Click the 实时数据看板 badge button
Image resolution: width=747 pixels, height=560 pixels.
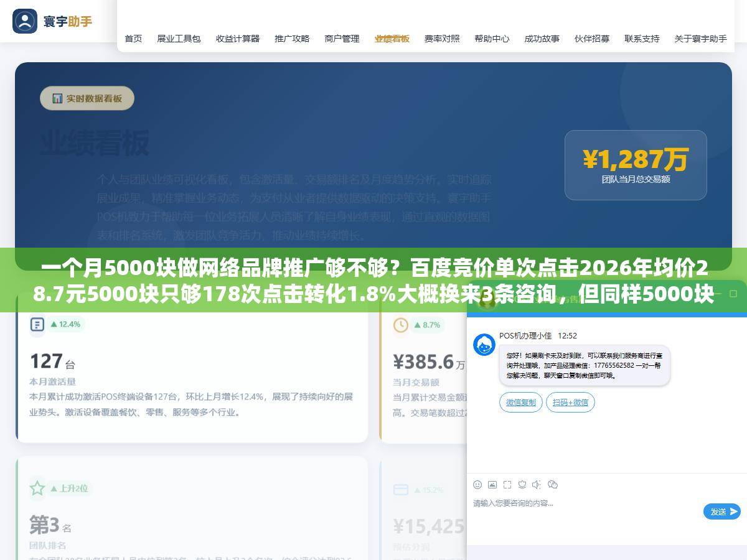pyautogui.click(x=87, y=98)
